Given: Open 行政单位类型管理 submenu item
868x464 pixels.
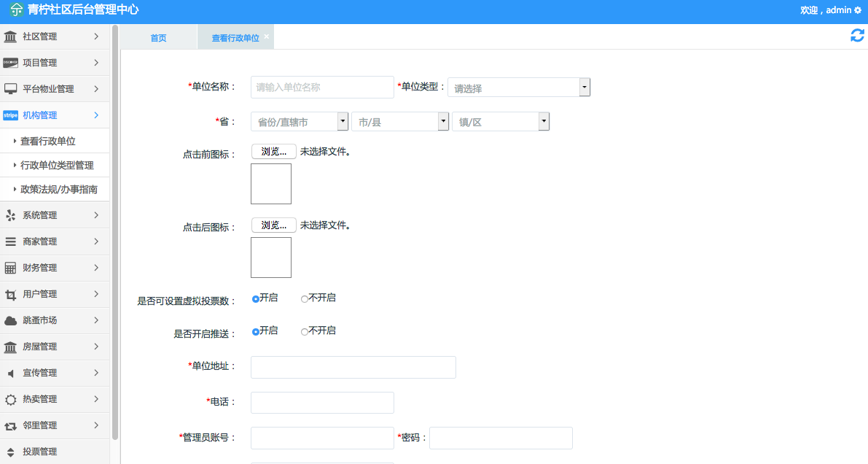Looking at the screenshot, I should coord(55,165).
